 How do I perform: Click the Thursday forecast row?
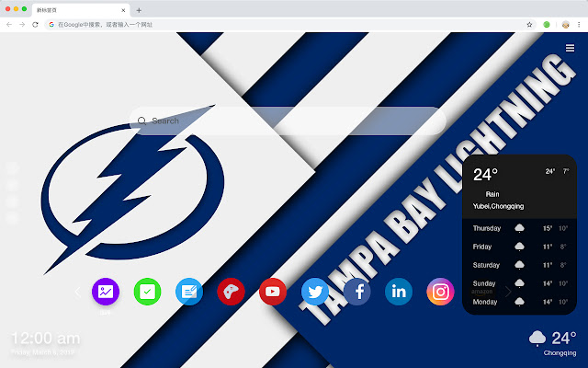tap(520, 228)
